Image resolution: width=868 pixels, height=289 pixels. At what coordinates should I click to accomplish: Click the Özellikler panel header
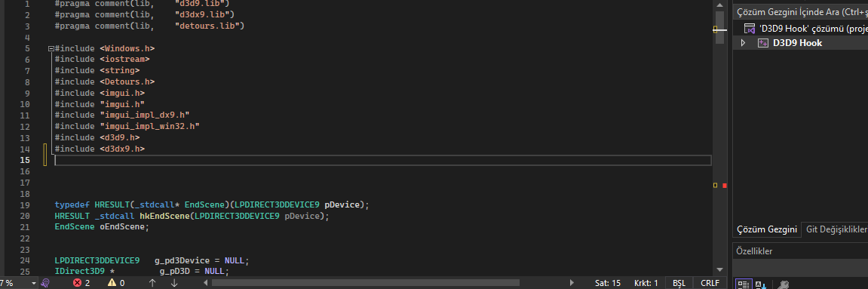tap(800, 251)
